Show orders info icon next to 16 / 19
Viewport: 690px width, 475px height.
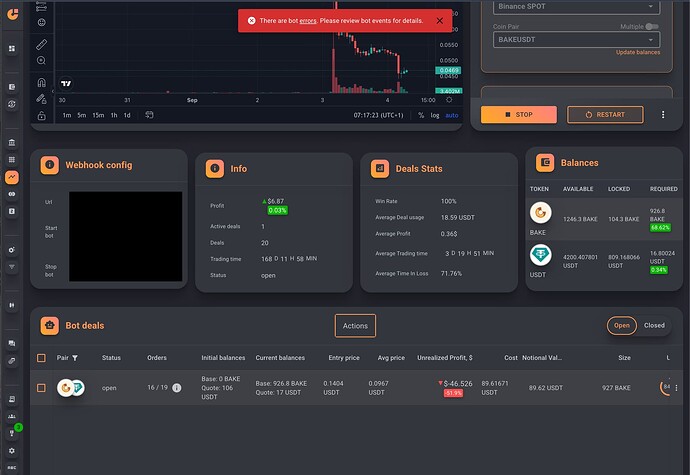[x=177, y=388]
